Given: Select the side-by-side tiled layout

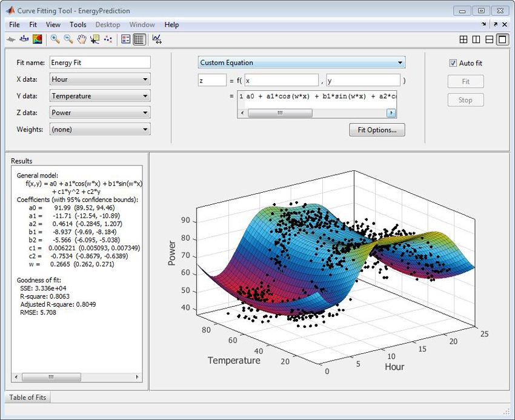Looking at the screenshot, I should (476, 39).
